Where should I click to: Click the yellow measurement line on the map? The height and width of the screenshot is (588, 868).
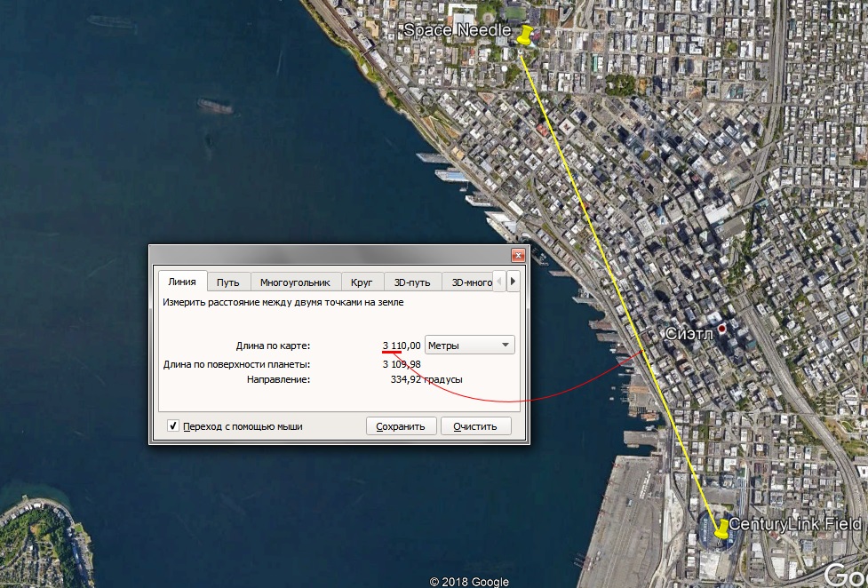[x=613, y=277]
